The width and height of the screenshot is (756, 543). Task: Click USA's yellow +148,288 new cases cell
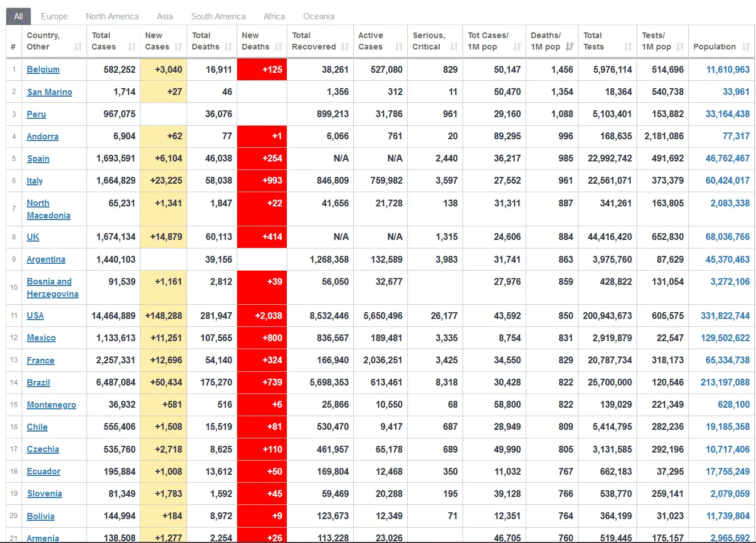(164, 316)
